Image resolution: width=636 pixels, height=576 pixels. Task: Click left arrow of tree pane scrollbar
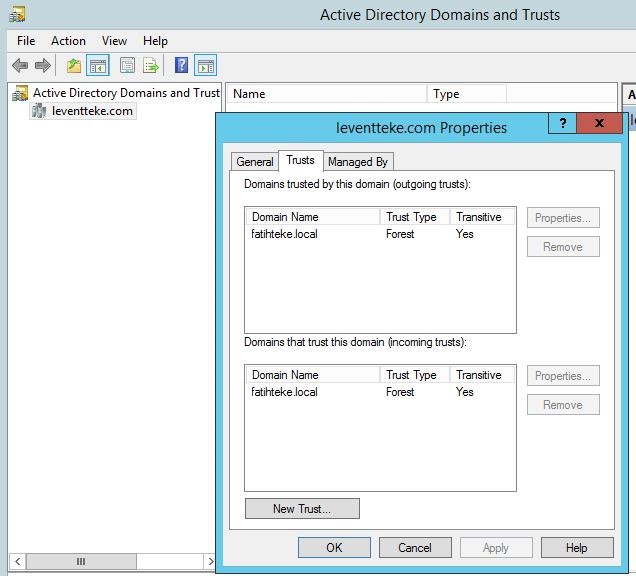(17, 561)
